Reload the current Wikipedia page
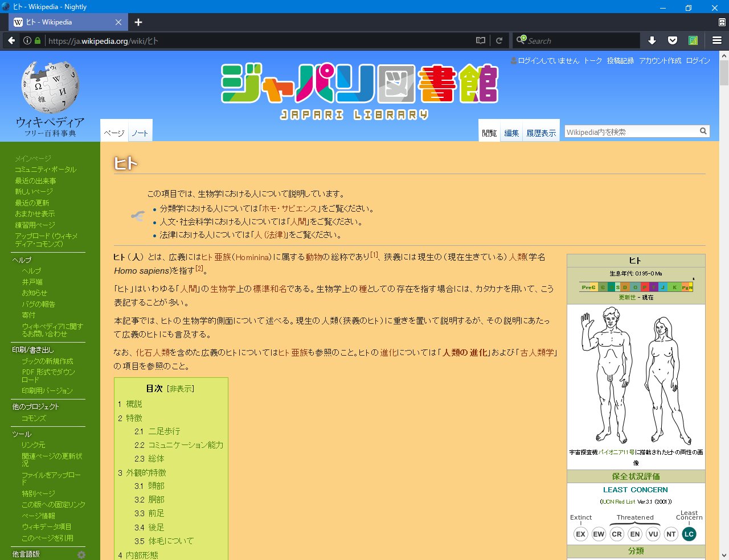Viewport: 729px width, 560px height. coord(499,40)
